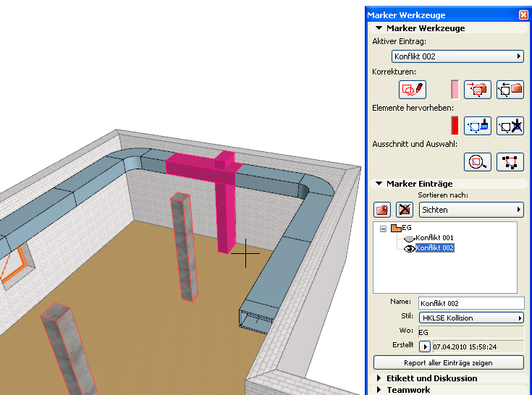
Task: Click the correction pen tool icon
Action: [413, 90]
